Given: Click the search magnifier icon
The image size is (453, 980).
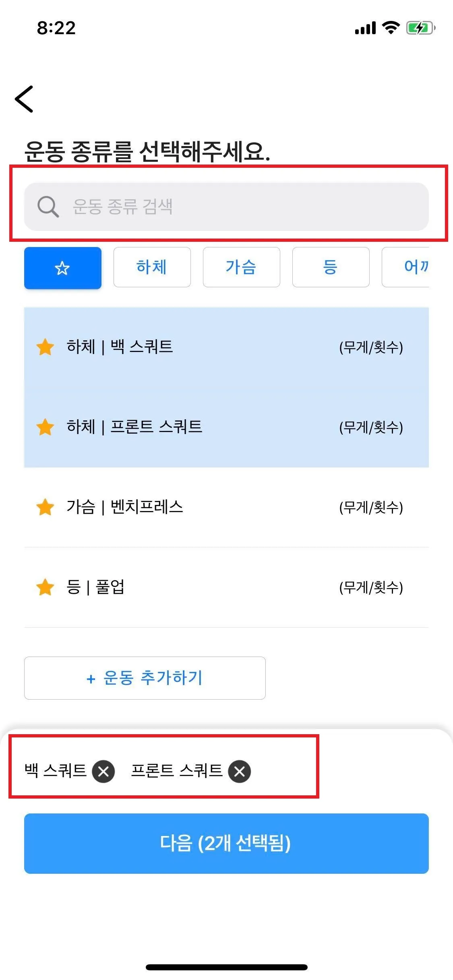Looking at the screenshot, I should [x=48, y=207].
